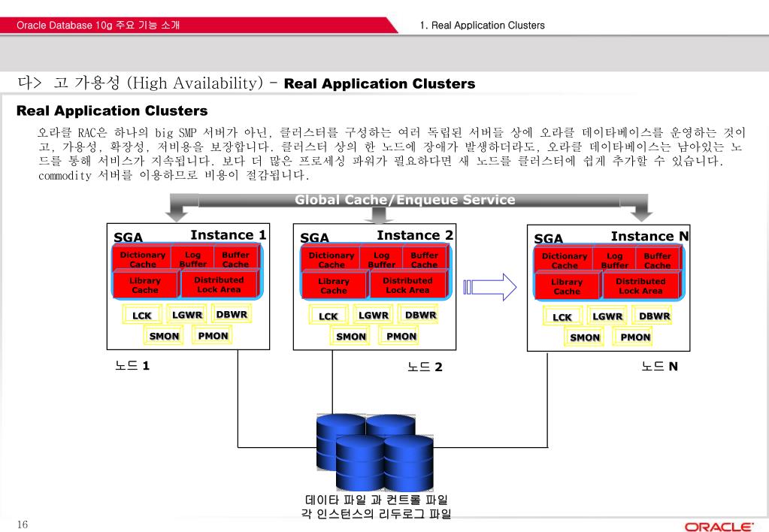Click the blue database cylinders icon
Screen dimensions: 769x532
tap(375, 452)
